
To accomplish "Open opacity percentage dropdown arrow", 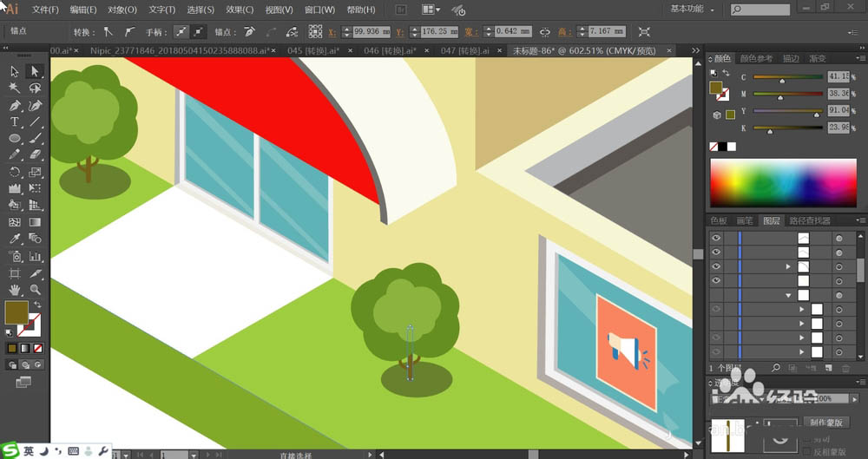I will coord(854,398).
